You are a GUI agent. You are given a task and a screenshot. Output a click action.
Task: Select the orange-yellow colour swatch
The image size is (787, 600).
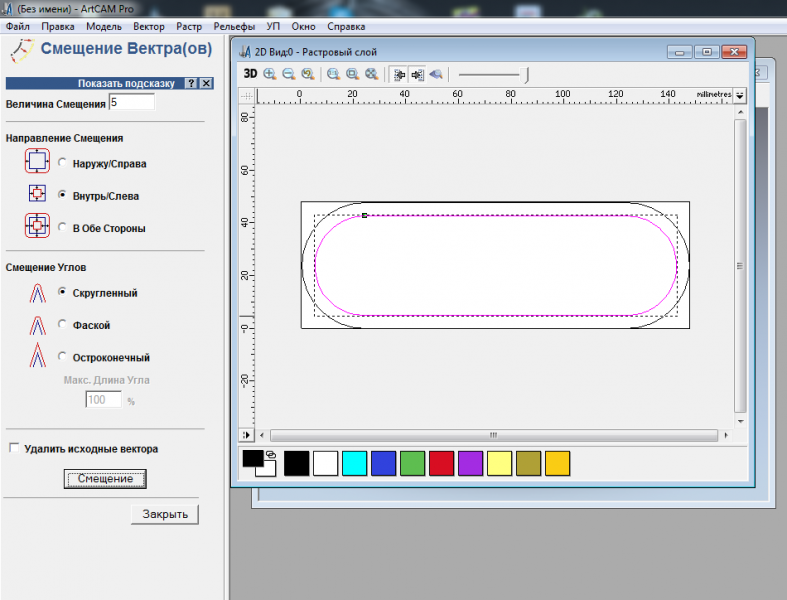[x=557, y=463]
